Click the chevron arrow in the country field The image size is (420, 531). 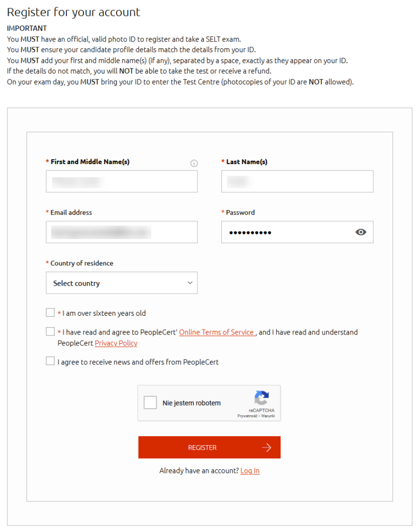pos(190,283)
